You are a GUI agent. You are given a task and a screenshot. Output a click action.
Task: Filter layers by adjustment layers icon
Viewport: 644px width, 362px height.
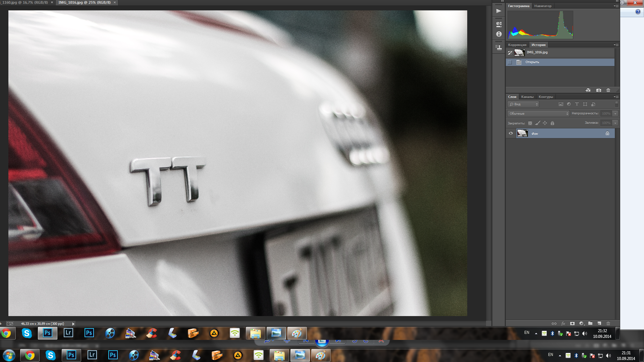pyautogui.click(x=569, y=104)
